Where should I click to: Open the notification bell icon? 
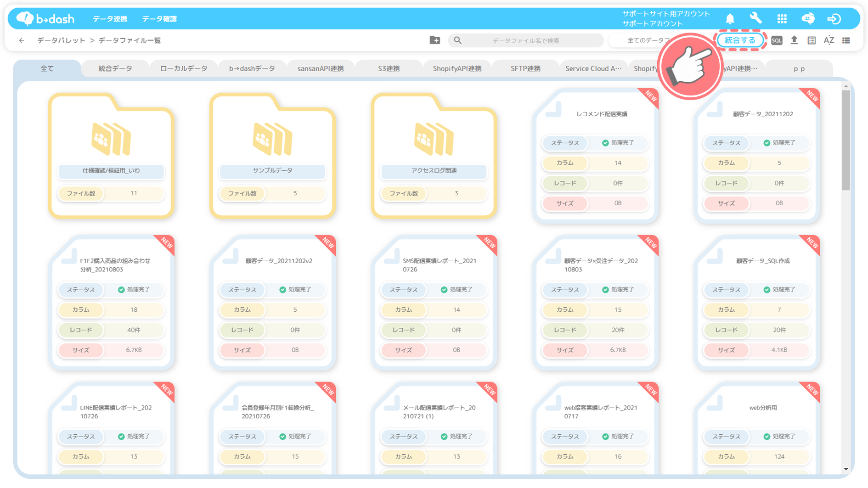730,19
